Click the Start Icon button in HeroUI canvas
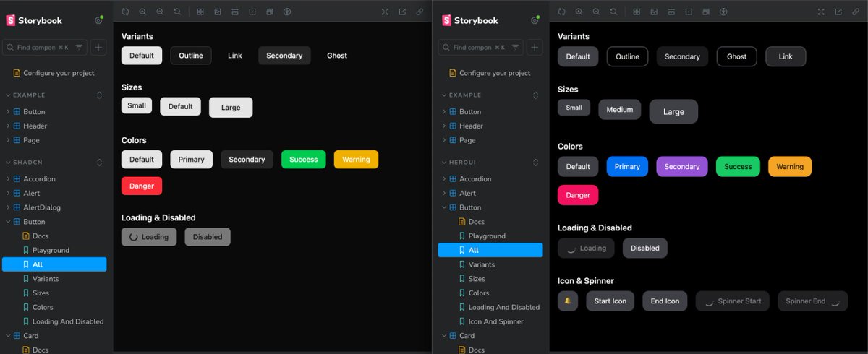868x354 pixels. [610, 301]
